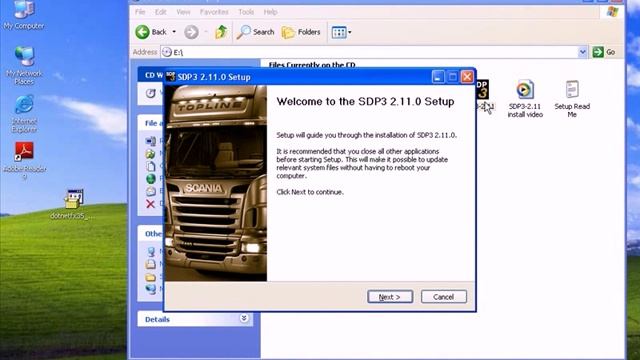Select My Computer desktop icon
This screenshot has width=640, height=360.
pyautogui.click(x=24, y=16)
